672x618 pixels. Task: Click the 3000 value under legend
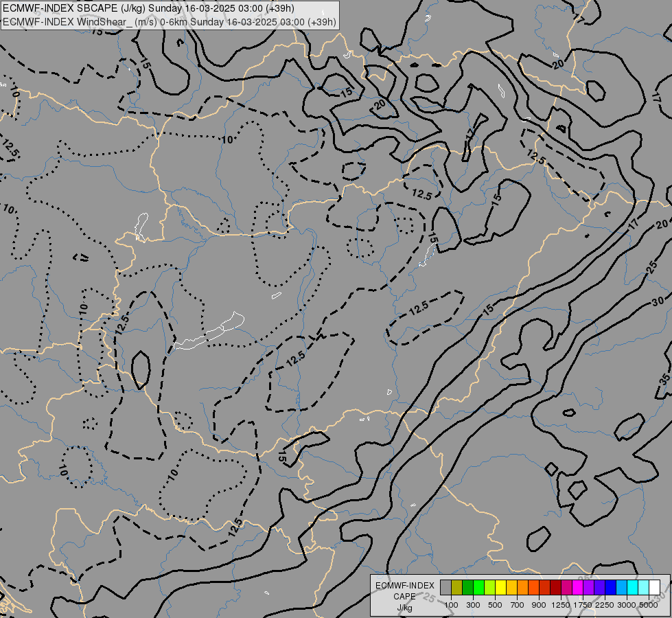pos(627,605)
